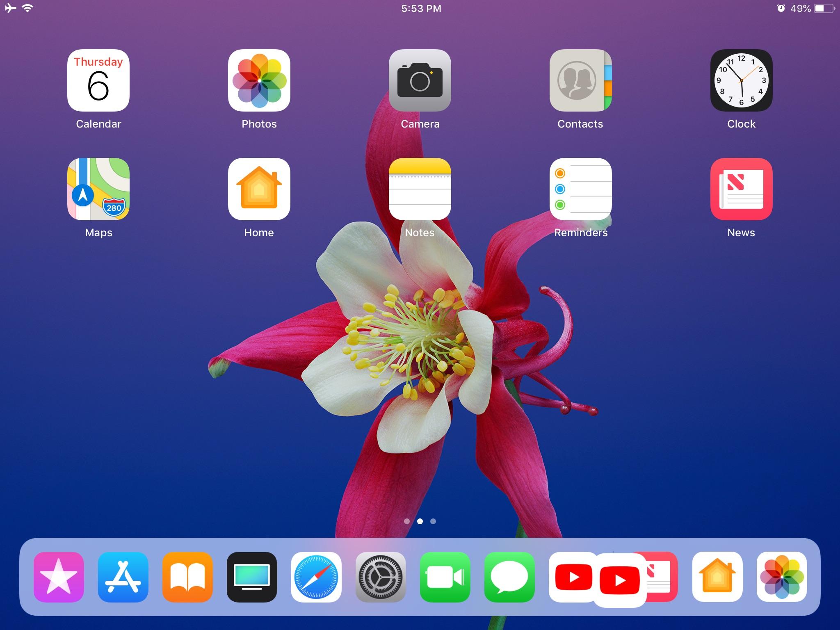The height and width of the screenshot is (630, 840).
Task: Tap the third page indicator dot
Action: click(x=433, y=521)
